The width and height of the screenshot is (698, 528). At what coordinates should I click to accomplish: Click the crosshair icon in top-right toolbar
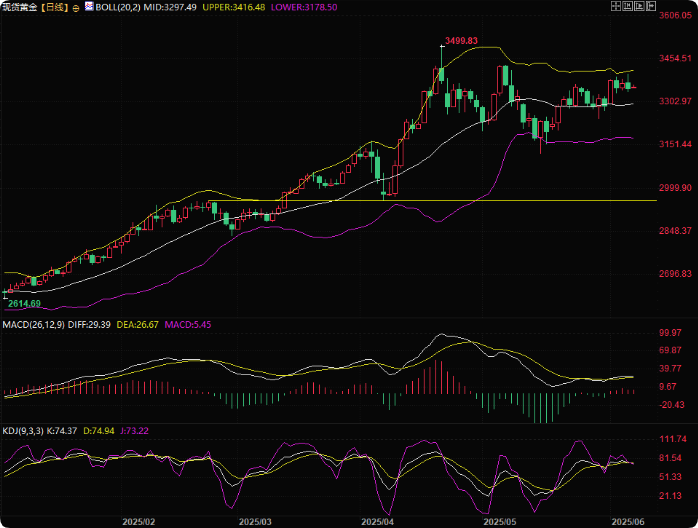pos(616,6)
